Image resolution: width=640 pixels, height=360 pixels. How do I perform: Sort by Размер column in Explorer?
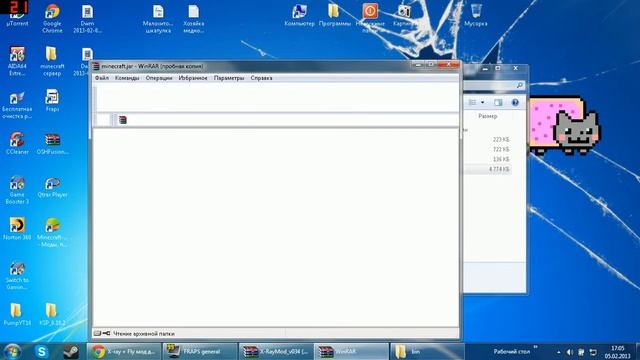(x=488, y=116)
